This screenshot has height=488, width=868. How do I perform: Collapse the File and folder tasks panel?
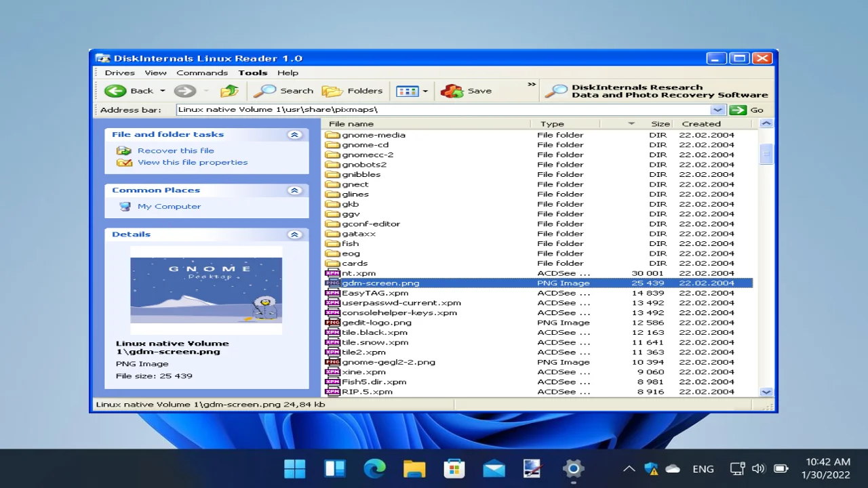coord(294,135)
